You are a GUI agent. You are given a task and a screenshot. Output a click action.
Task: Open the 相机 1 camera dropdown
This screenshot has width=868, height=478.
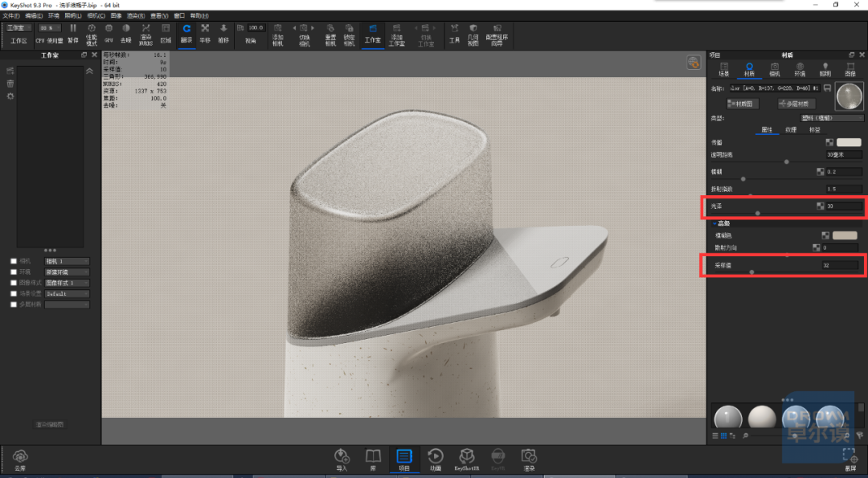coord(67,261)
